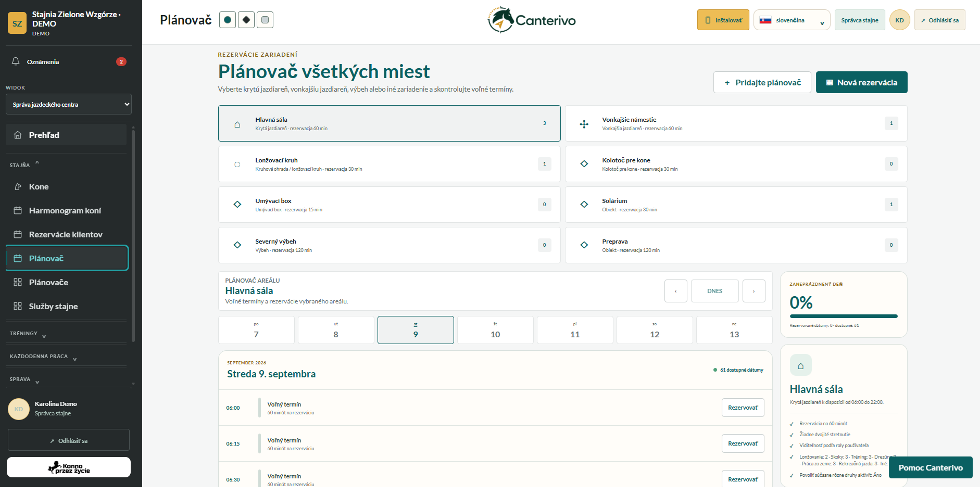Open the Oznámenia bell notifications
980x495 pixels.
click(68, 61)
